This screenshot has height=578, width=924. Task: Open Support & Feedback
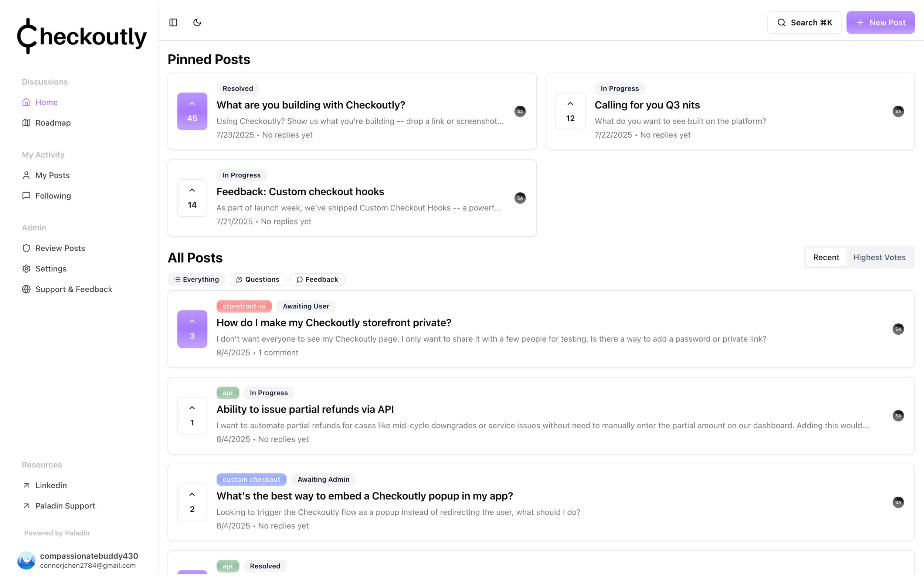pyautogui.click(x=74, y=290)
